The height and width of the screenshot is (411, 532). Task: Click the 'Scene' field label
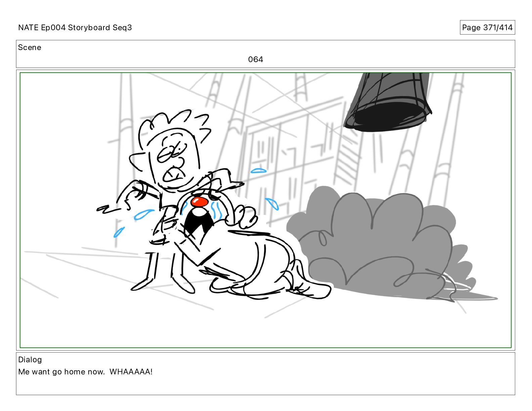30,47
